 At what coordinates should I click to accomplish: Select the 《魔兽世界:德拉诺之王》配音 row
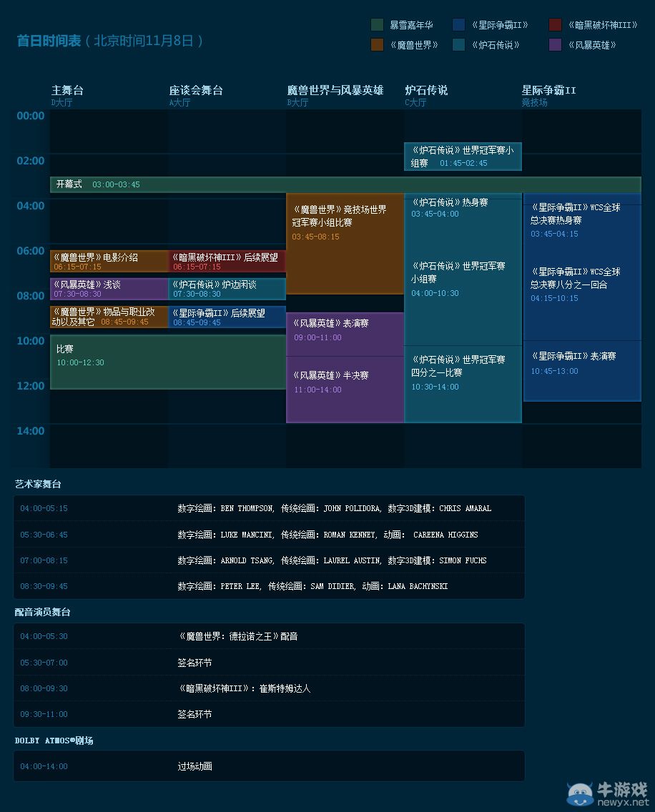point(269,636)
